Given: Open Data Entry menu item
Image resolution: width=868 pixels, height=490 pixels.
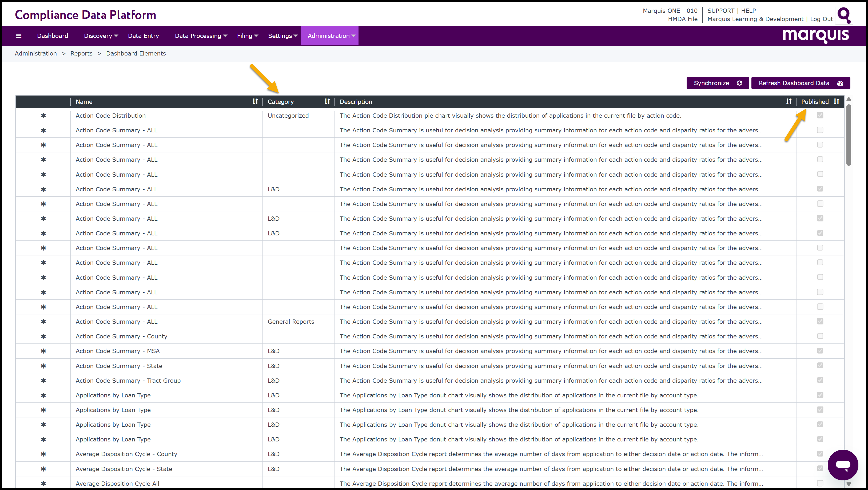Looking at the screenshot, I should click(x=143, y=36).
